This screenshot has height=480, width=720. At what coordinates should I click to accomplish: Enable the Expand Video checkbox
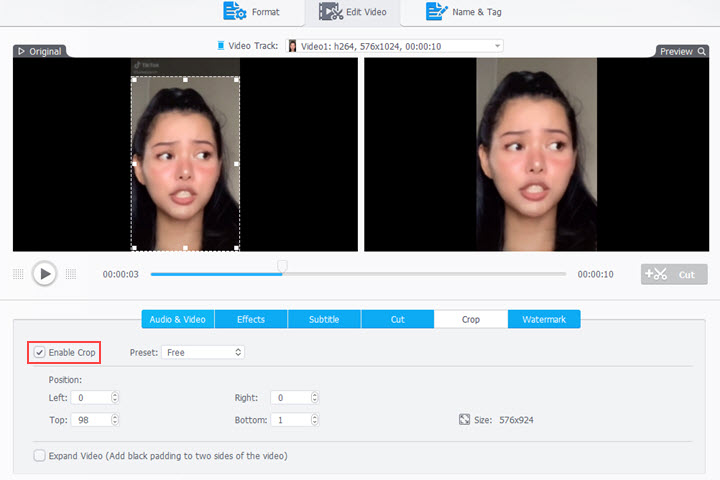pyautogui.click(x=39, y=456)
